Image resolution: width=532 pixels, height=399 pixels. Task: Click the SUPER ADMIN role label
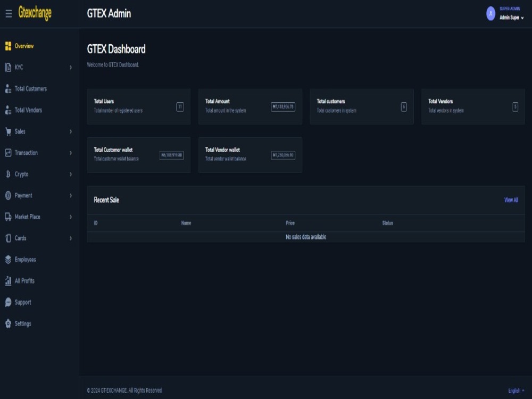coord(510,9)
